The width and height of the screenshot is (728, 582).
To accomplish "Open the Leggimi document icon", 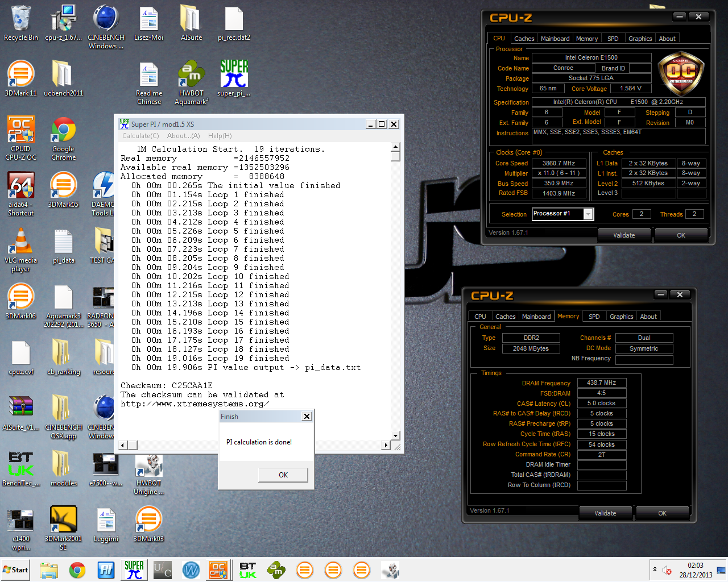I will (106, 523).
